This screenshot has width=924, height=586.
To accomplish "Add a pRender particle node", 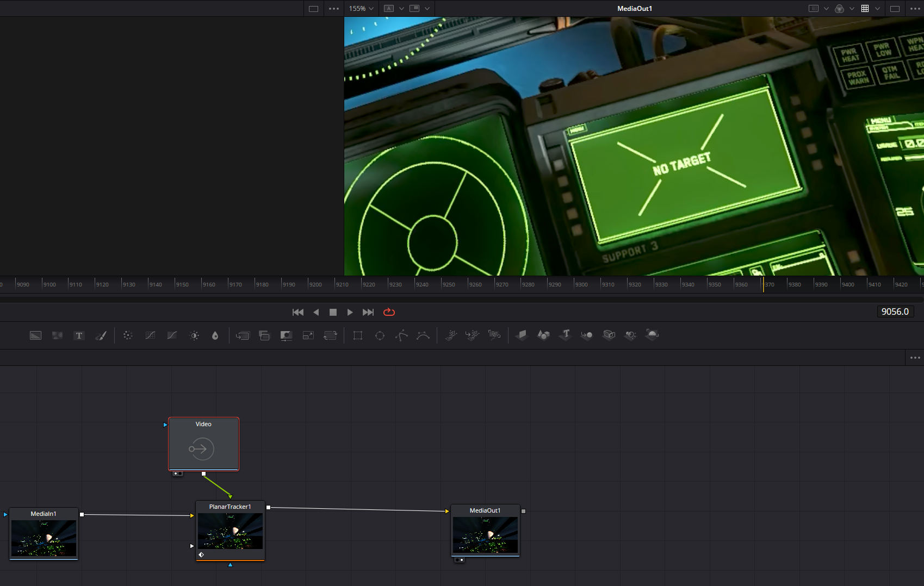I will pos(494,335).
